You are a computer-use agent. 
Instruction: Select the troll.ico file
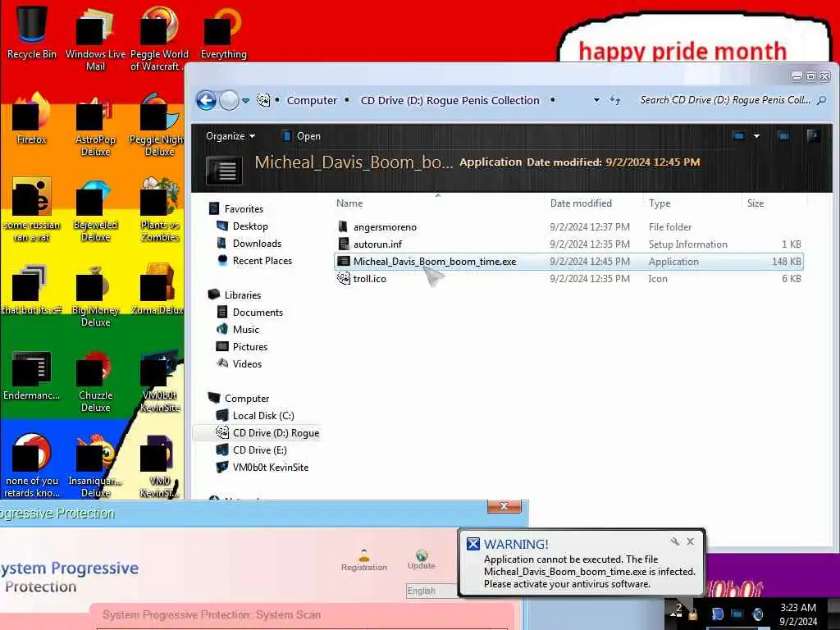(568, 279)
